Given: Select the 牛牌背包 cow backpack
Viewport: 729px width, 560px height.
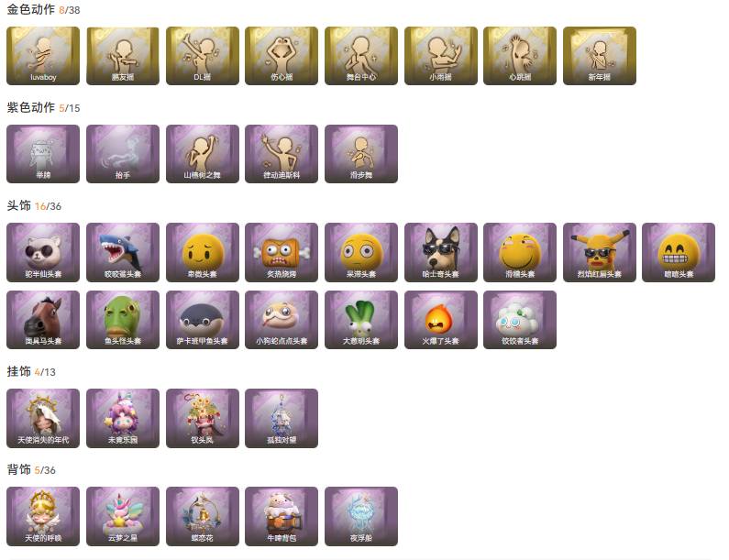Looking at the screenshot, I should click(282, 516).
